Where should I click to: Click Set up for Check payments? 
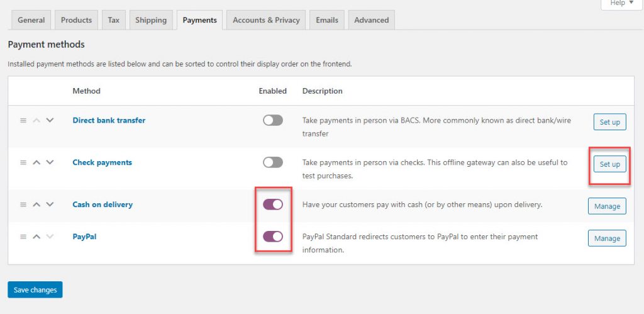point(609,164)
